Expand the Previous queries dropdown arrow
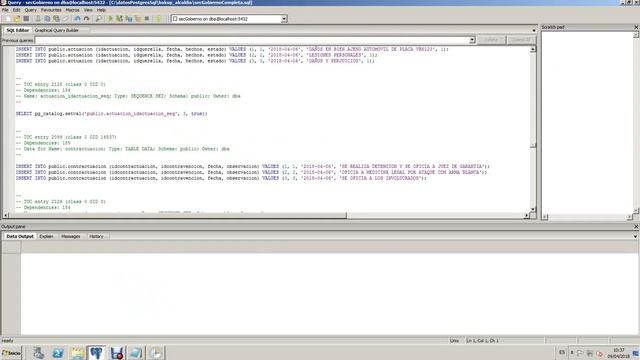The height and width of the screenshot is (360, 640). click(x=472, y=40)
